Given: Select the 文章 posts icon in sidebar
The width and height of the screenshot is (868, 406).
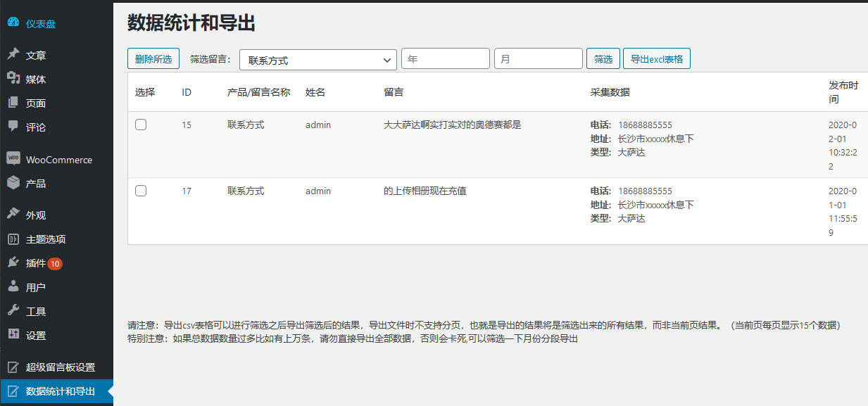Looking at the screenshot, I should click(13, 54).
